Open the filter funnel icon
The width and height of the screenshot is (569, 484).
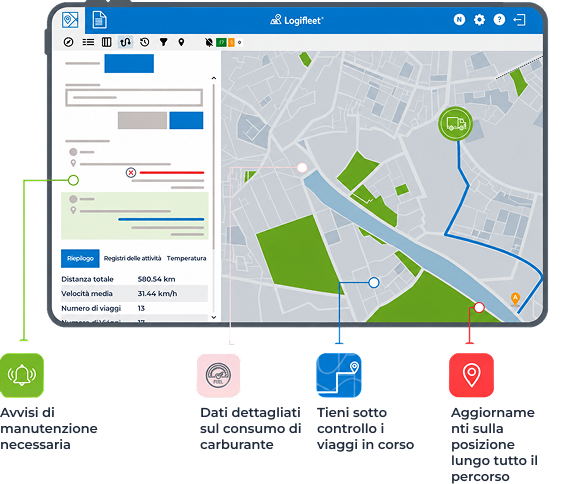tap(164, 42)
